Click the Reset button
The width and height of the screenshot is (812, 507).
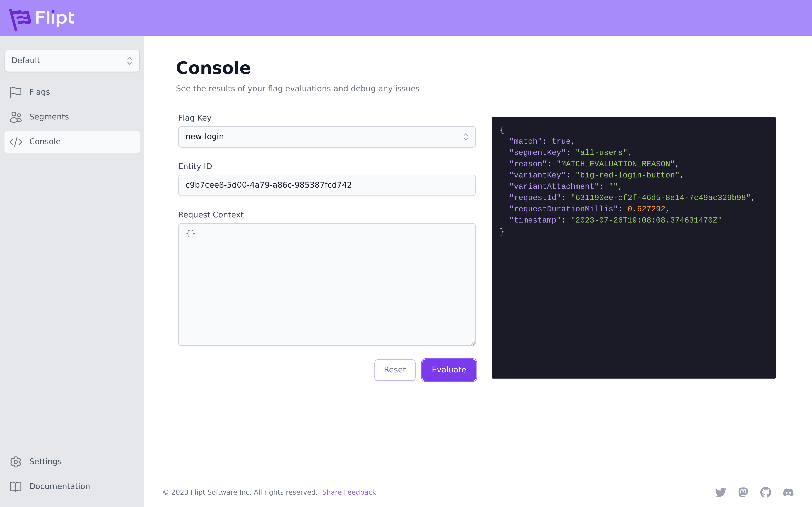pyautogui.click(x=395, y=369)
